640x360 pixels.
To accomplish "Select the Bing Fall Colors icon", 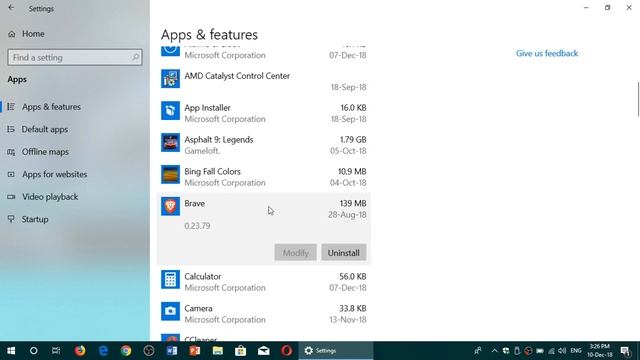I will [170, 174].
